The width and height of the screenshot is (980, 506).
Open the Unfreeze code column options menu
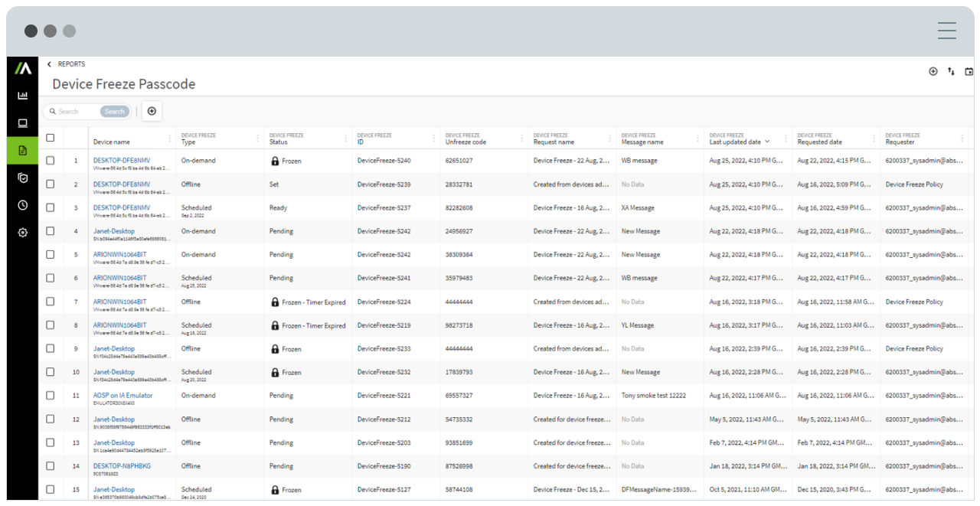click(x=521, y=139)
